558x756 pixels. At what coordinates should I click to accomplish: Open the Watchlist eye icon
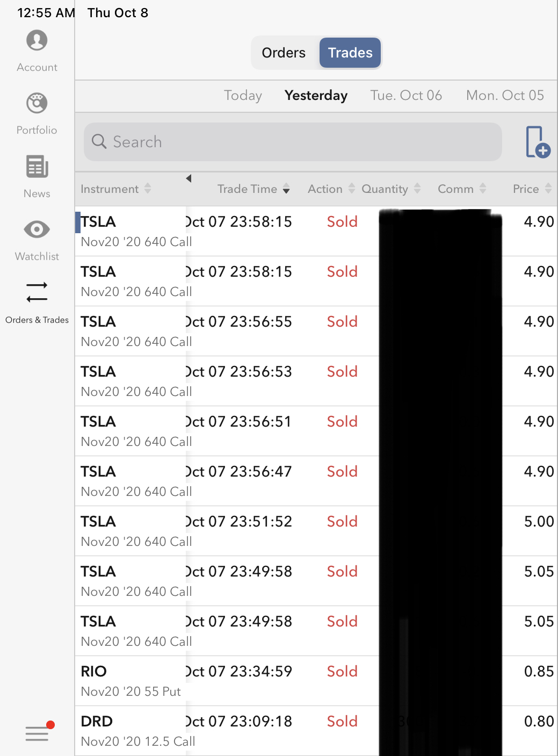[37, 229]
